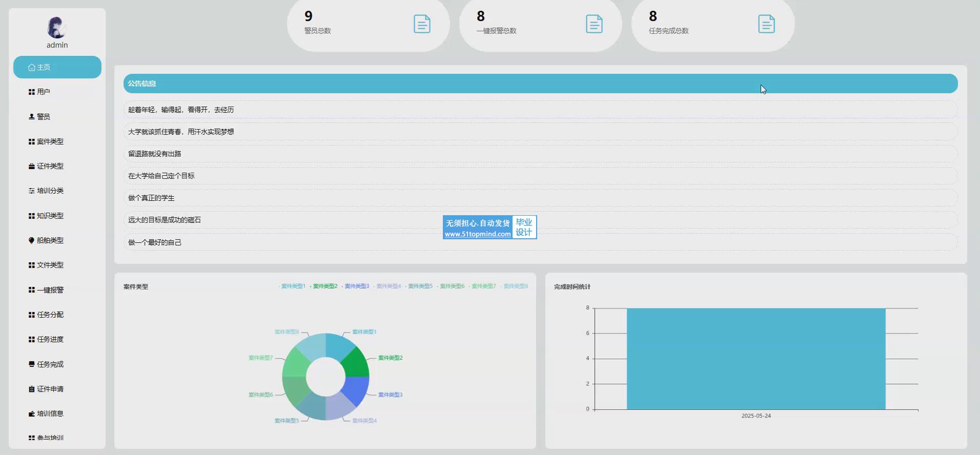The image size is (980, 455).
Task: Click the bulb icon beside 船舶类型
Action: [x=32, y=240]
